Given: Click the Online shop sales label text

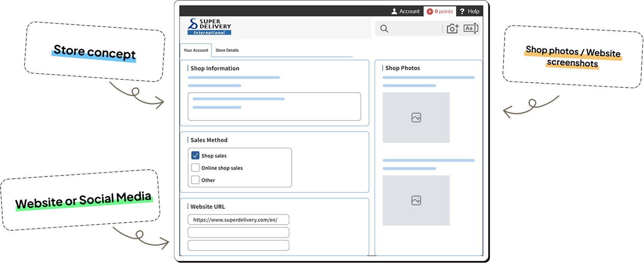Looking at the screenshot, I should (222, 168).
